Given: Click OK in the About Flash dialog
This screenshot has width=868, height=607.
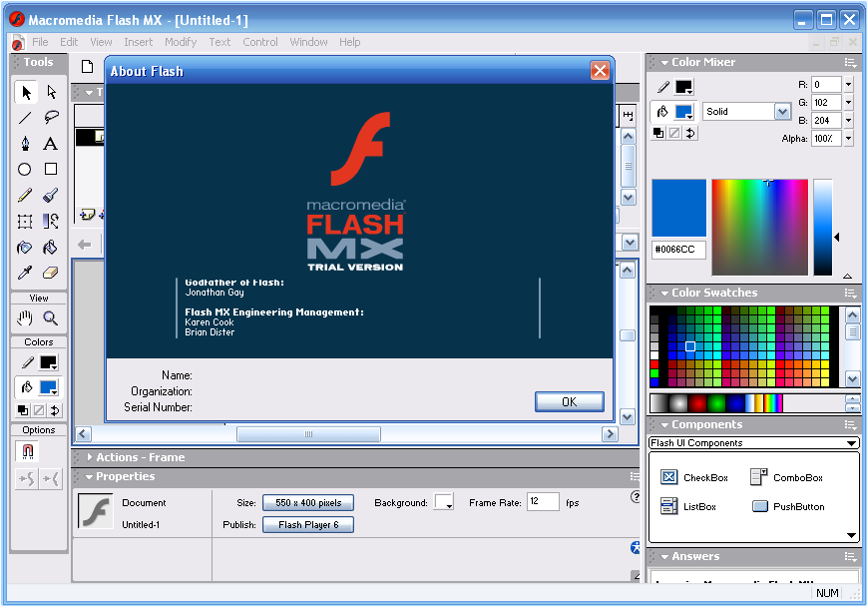Looking at the screenshot, I should coord(570,401).
